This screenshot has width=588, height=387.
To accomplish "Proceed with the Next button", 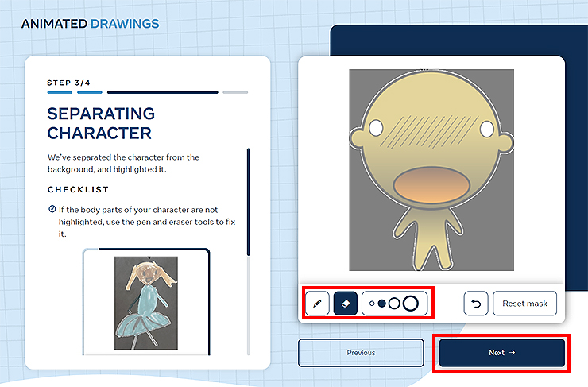I will click(501, 353).
